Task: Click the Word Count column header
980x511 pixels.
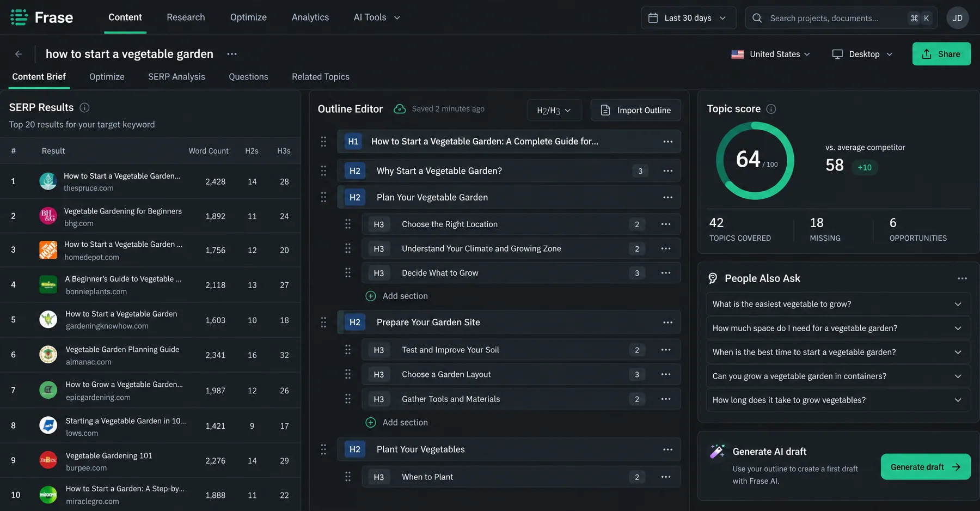Action: (209, 151)
